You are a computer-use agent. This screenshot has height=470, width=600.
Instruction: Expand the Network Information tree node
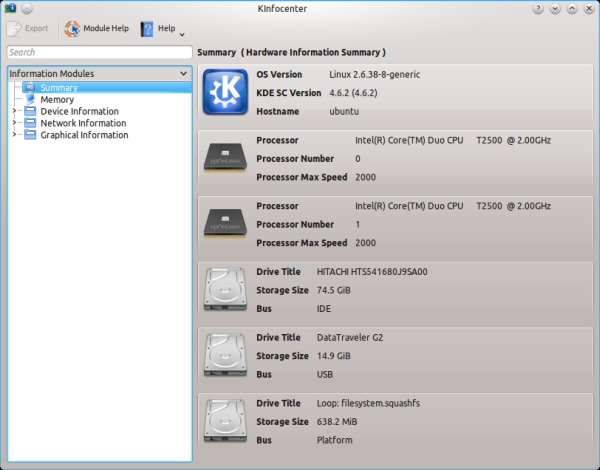tap(14, 124)
